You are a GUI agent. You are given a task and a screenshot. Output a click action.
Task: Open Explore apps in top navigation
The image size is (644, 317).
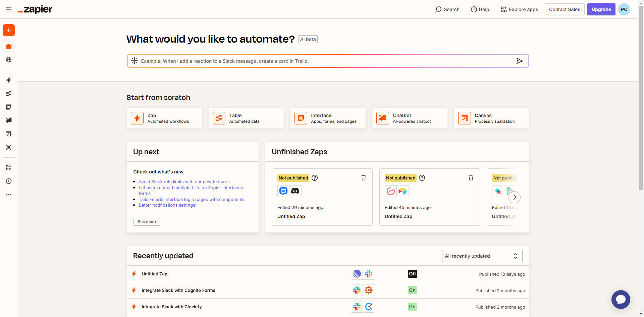tap(519, 9)
